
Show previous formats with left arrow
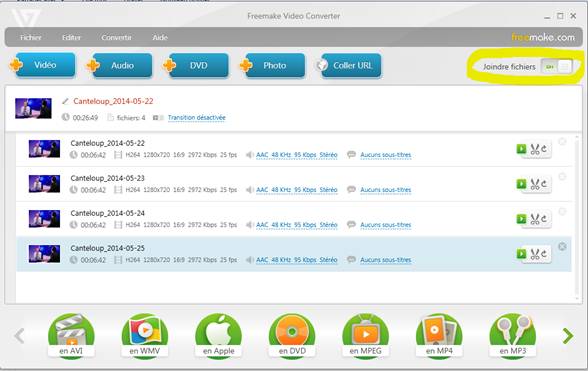(20, 336)
